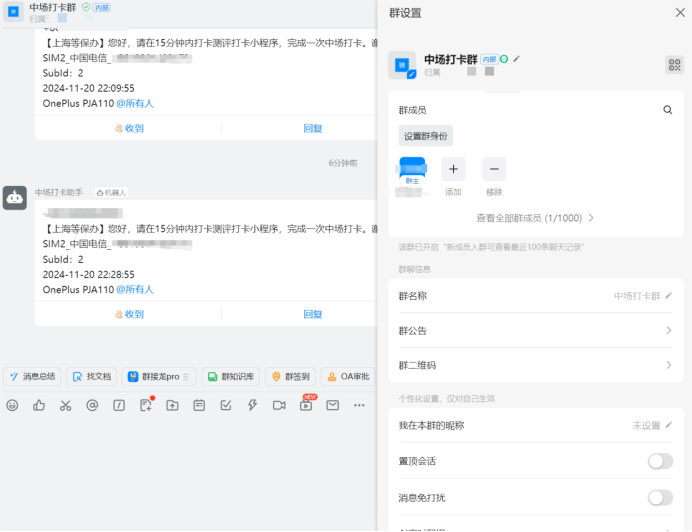Start a video call via camera icon

tap(279, 405)
